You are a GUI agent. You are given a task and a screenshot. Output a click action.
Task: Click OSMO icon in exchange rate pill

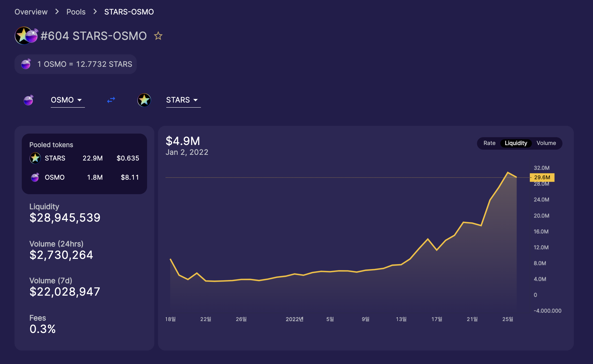click(x=26, y=64)
